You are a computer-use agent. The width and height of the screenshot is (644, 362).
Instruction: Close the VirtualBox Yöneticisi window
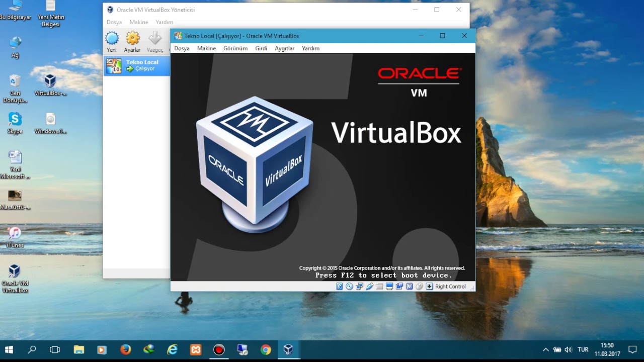coord(458,10)
